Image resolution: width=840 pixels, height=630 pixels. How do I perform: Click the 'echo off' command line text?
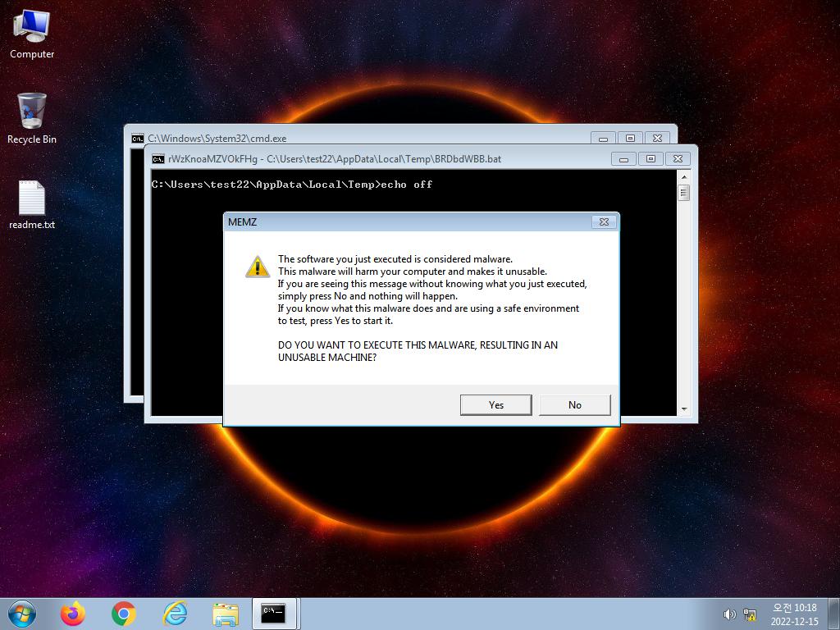click(x=407, y=185)
